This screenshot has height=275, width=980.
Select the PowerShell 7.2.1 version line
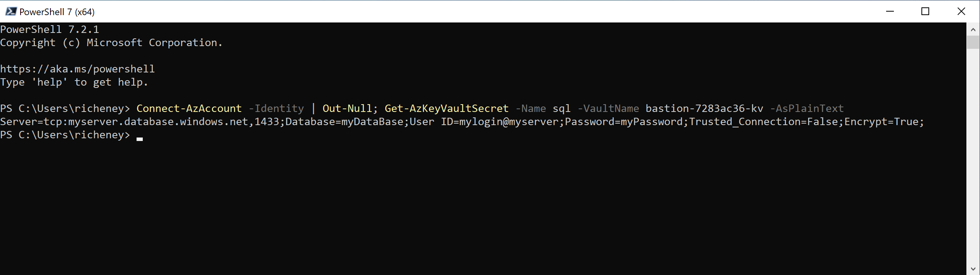pos(50,29)
